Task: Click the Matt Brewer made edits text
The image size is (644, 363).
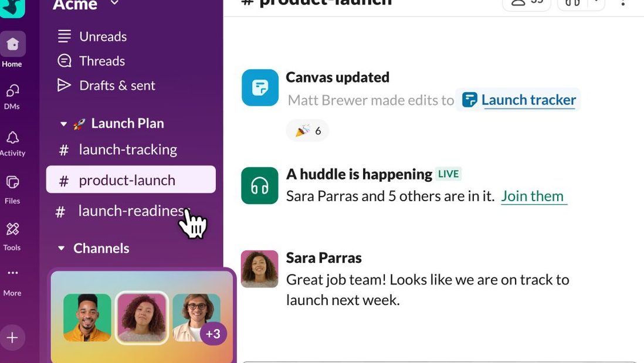Action: pyautogui.click(x=371, y=100)
